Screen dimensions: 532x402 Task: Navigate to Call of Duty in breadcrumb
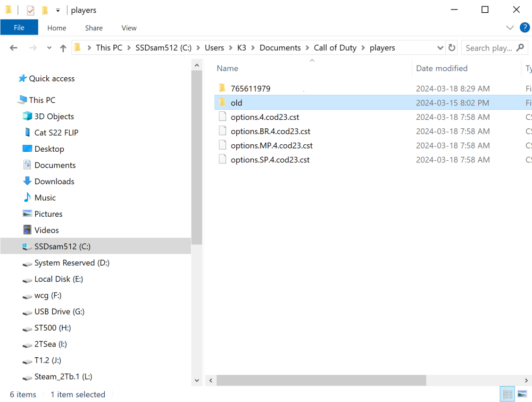click(x=335, y=48)
